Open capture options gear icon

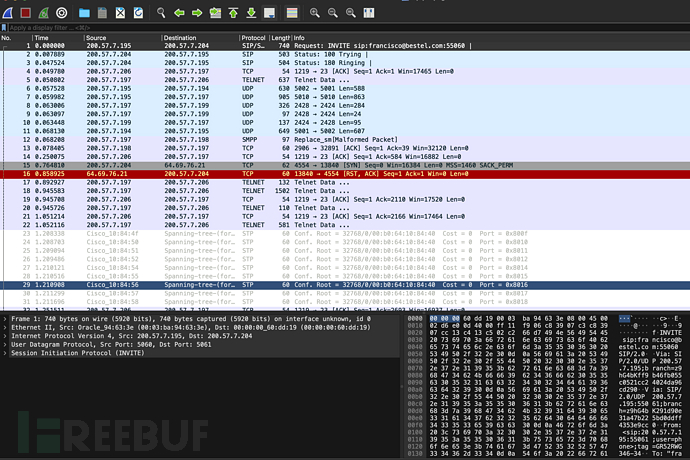point(62,13)
